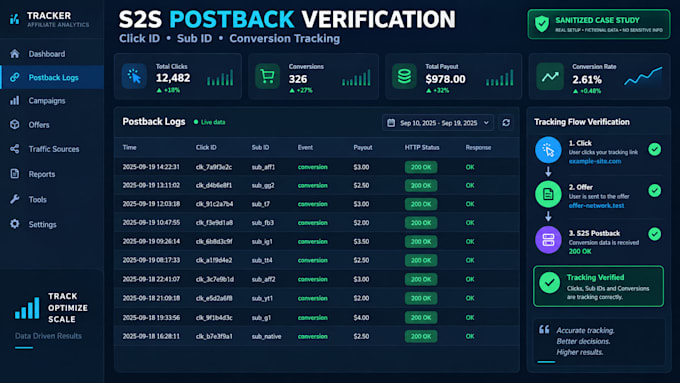Sort by Click ID column header
This screenshot has width=680, height=383.
tap(206, 147)
